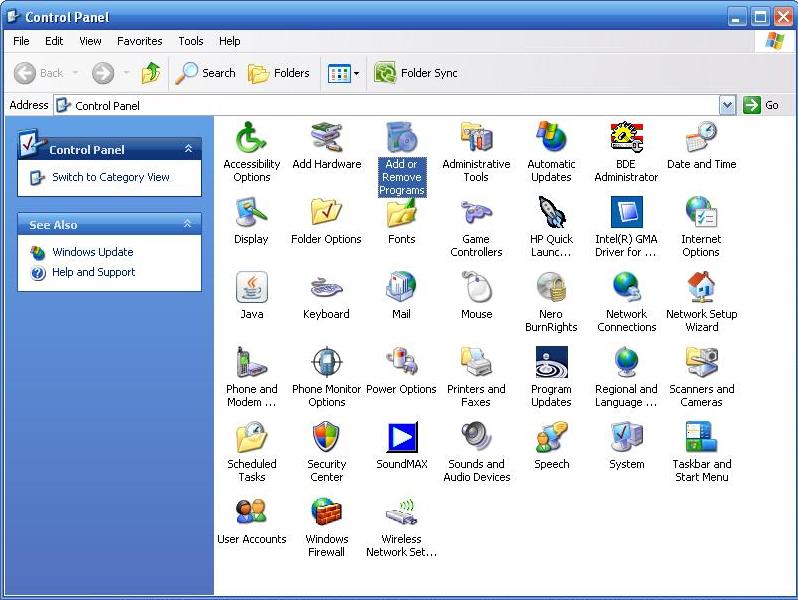Click the Search toolbar button
Screen dimensions: 798x600
click(206, 73)
